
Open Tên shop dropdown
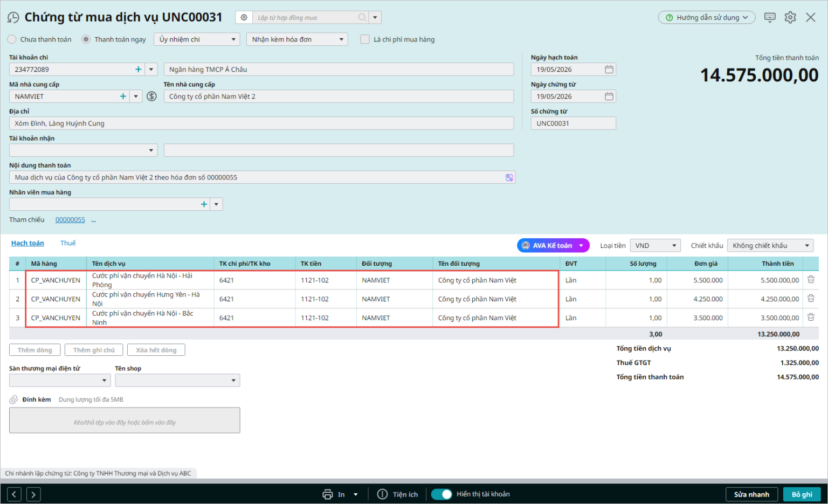(x=177, y=380)
